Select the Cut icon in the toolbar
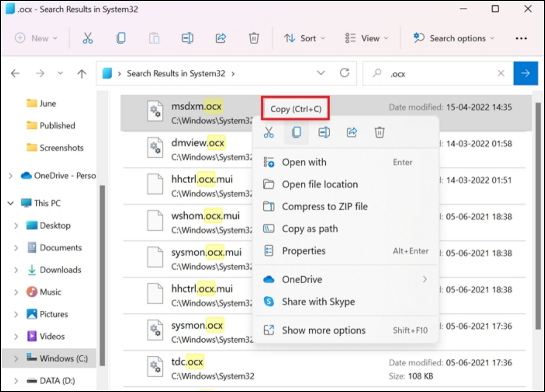Viewport: 545px width, 392px height. coord(88,38)
